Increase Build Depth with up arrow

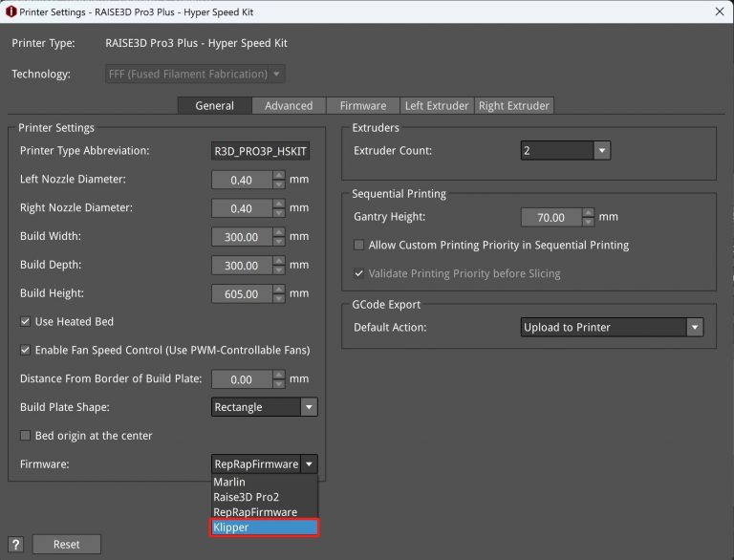pyautogui.click(x=278, y=261)
